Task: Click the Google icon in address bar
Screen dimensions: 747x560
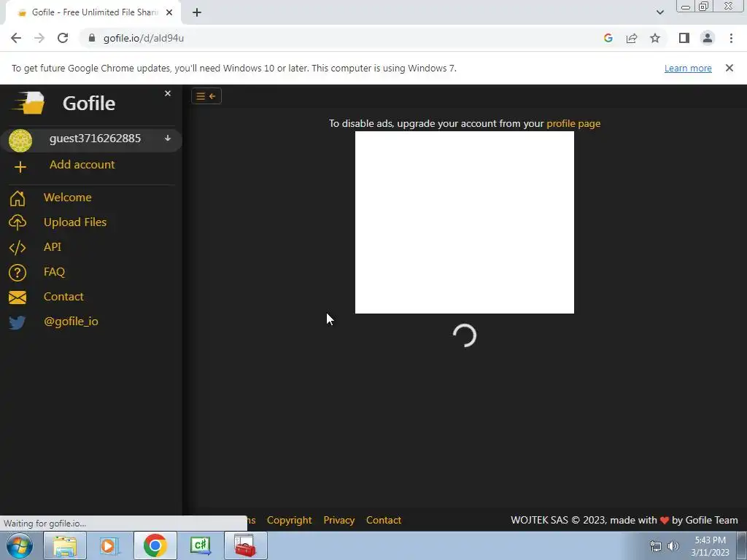Action: point(608,38)
